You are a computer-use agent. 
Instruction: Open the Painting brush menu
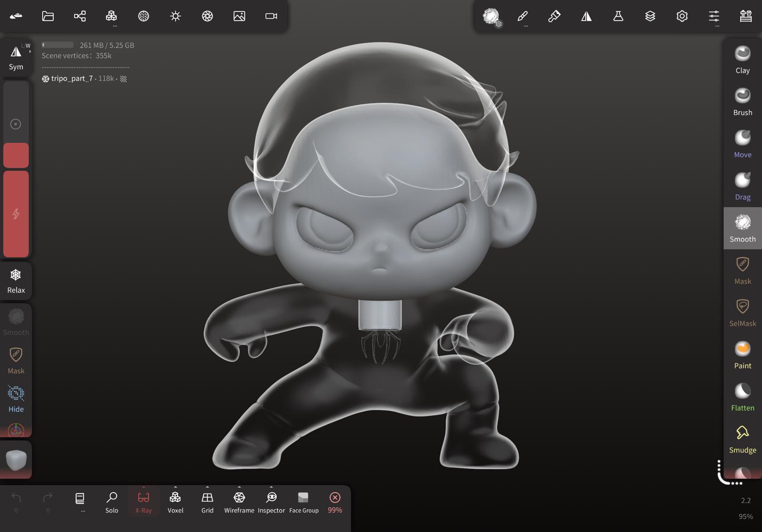tap(554, 16)
